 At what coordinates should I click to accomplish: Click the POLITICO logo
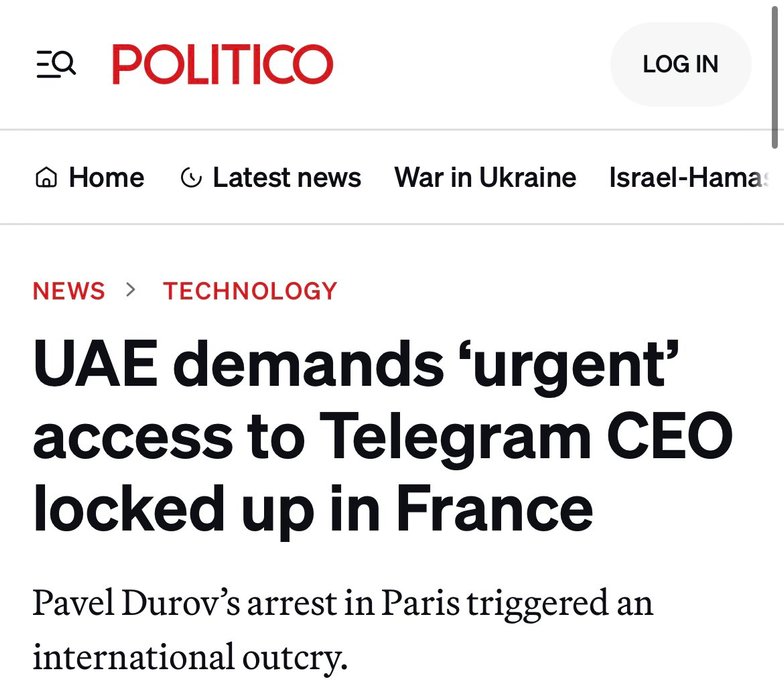point(222,65)
